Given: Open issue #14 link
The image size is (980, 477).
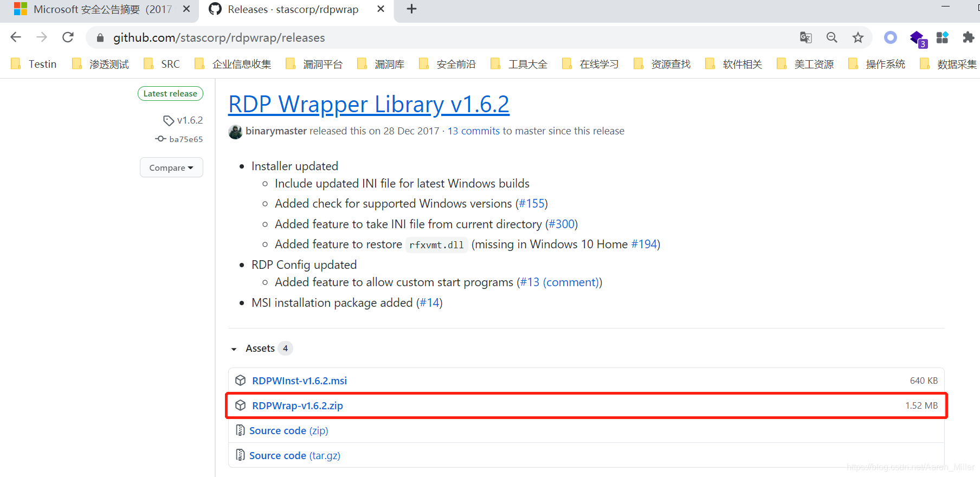Looking at the screenshot, I should click(430, 303).
